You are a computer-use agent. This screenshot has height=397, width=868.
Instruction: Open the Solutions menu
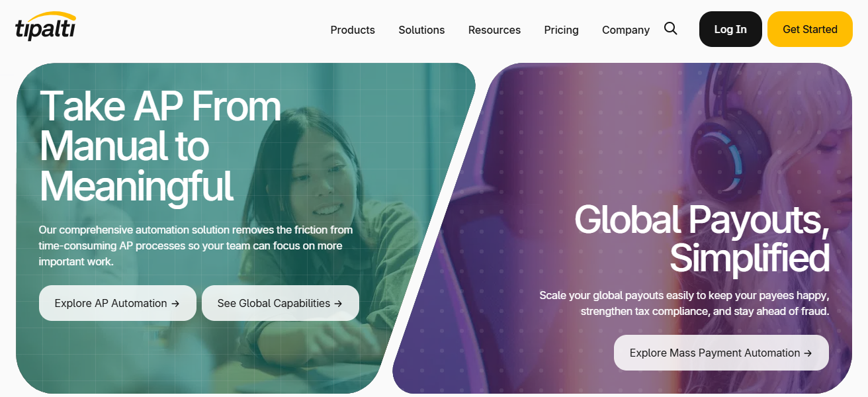[421, 30]
